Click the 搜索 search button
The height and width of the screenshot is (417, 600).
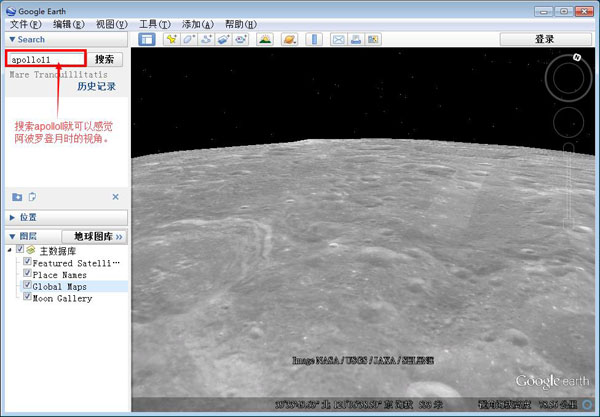tap(104, 59)
